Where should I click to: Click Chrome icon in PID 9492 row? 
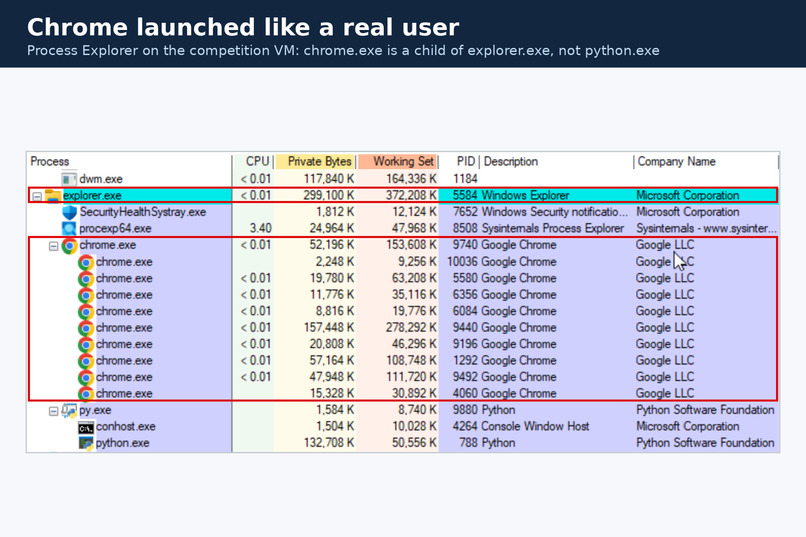pyautogui.click(x=86, y=377)
